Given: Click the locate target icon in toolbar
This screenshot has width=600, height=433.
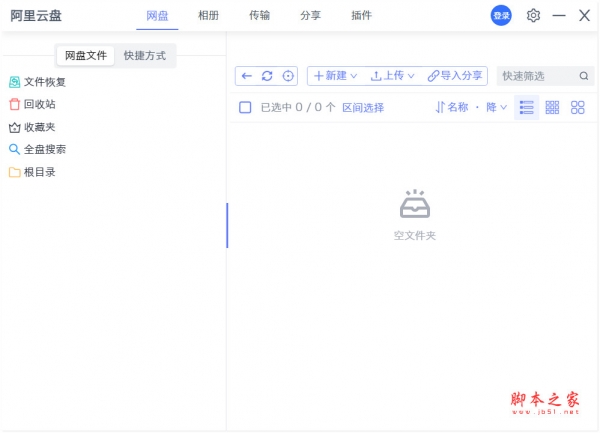Looking at the screenshot, I should (288, 76).
